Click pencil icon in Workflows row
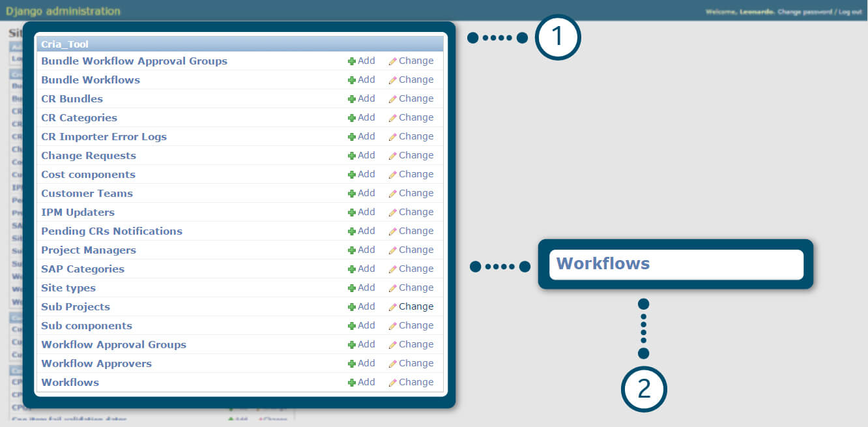The width and height of the screenshot is (868, 427). coord(392,383)
